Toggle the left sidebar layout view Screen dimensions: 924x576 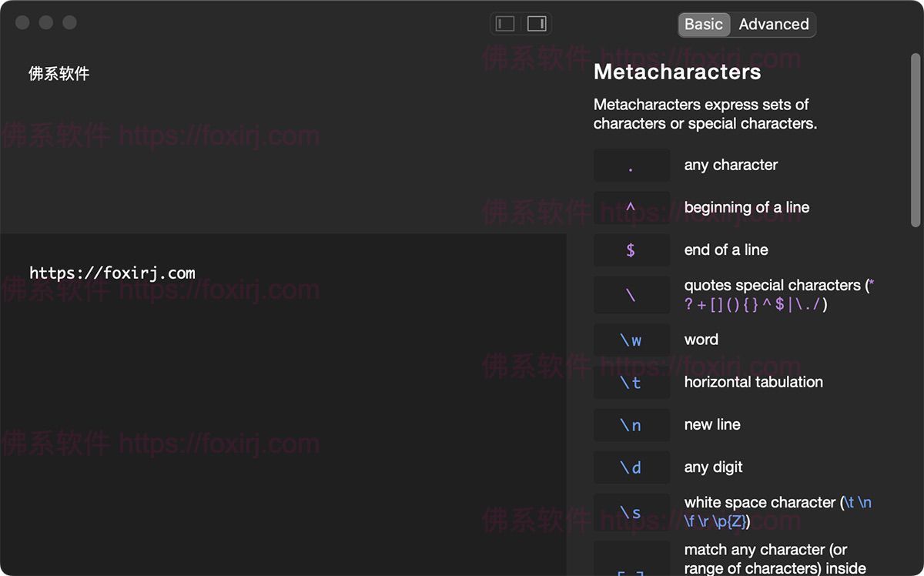(505, 23)
